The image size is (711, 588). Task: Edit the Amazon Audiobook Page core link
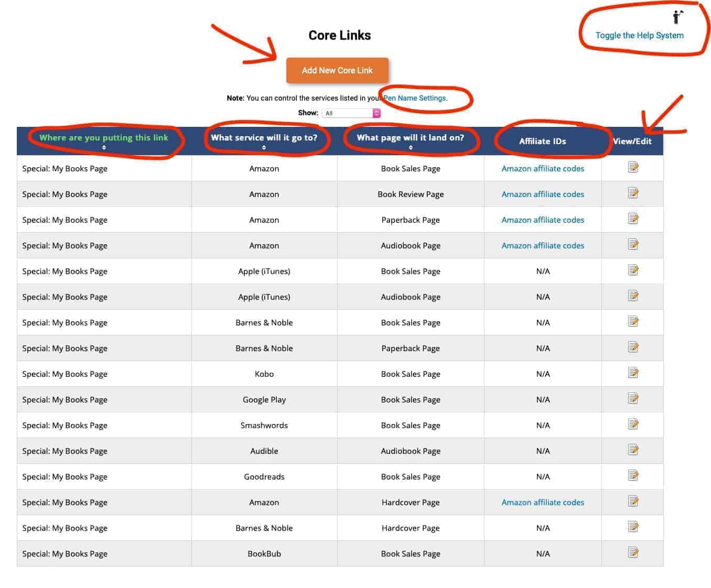click(633, 244)
